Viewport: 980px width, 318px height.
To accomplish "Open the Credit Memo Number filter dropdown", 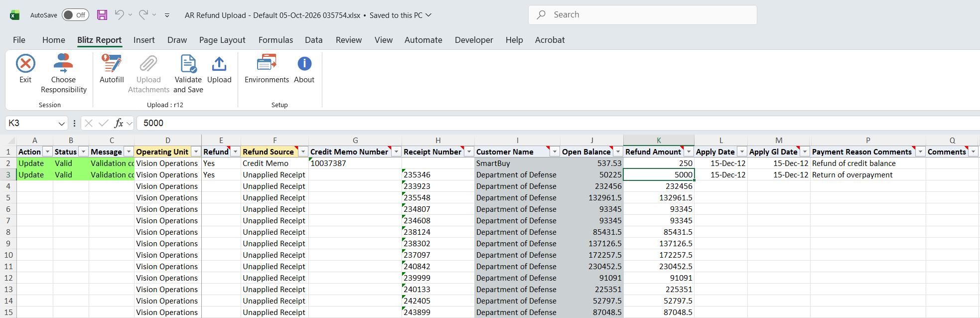I will click(x=396, y=152).
